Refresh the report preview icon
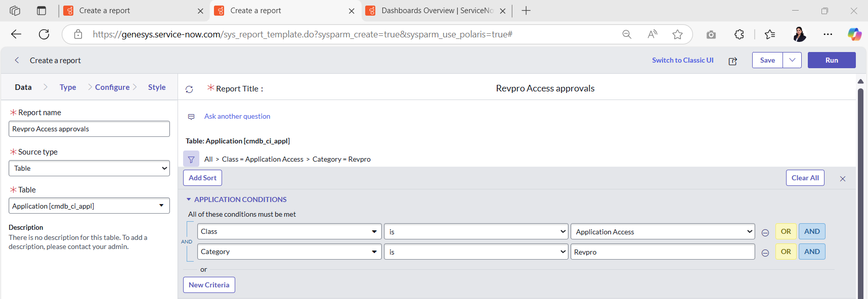Viewport: 868px width, 299px height. point(189,89)
